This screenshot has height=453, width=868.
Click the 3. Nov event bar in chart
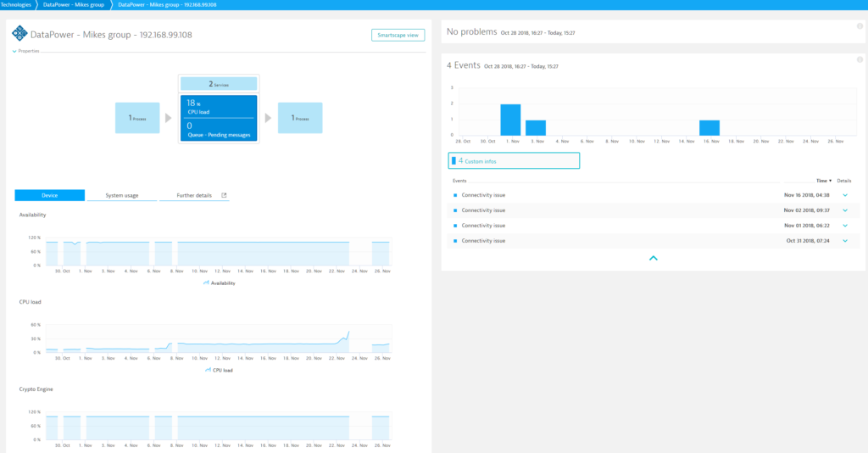[536, 128]
